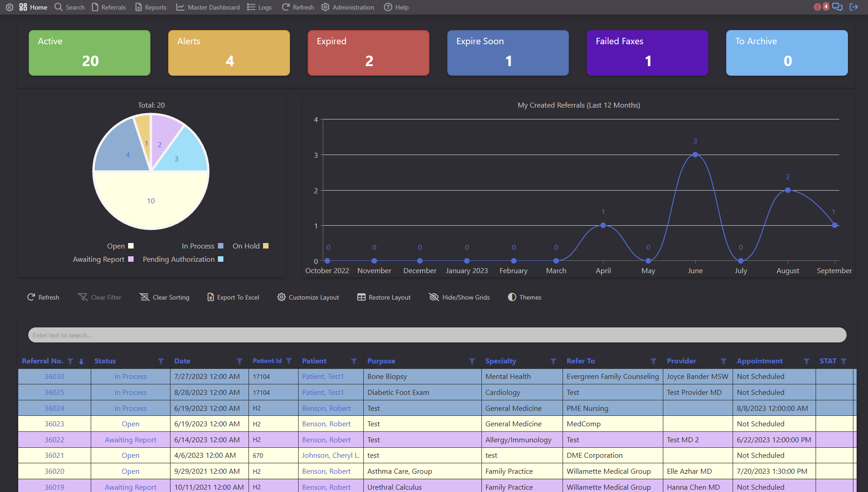The height and width of the screenshot is (492, 868).
Task: Open the Expired tile showing 2
Action: tap(368, 53)
